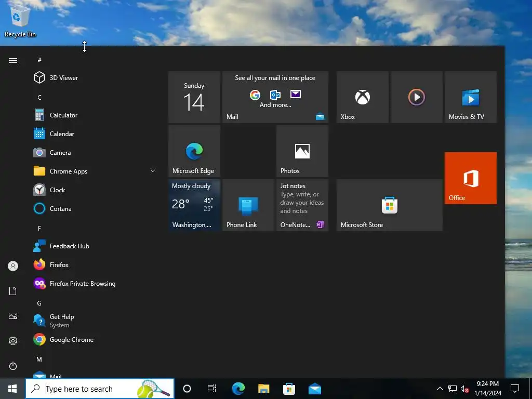The image size is (532, 399).
Task: Jump to letter # in the app list
Action: pos(39,60)
